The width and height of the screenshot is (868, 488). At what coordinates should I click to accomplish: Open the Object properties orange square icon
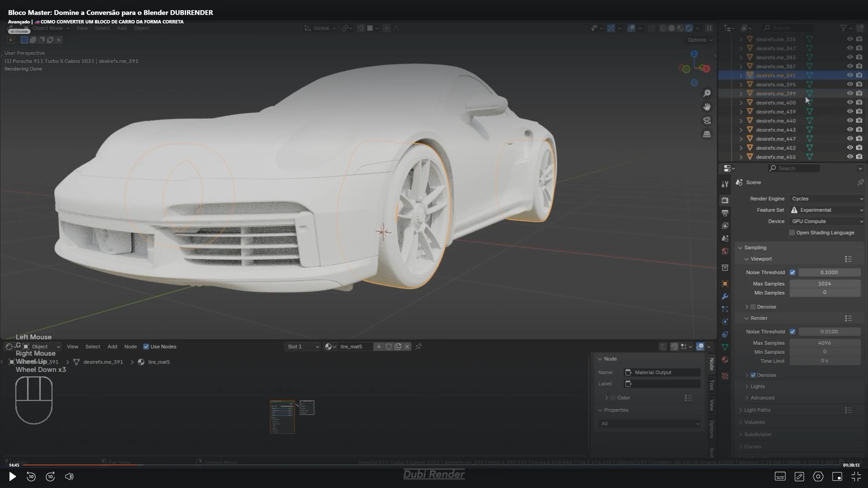point(725,284)
